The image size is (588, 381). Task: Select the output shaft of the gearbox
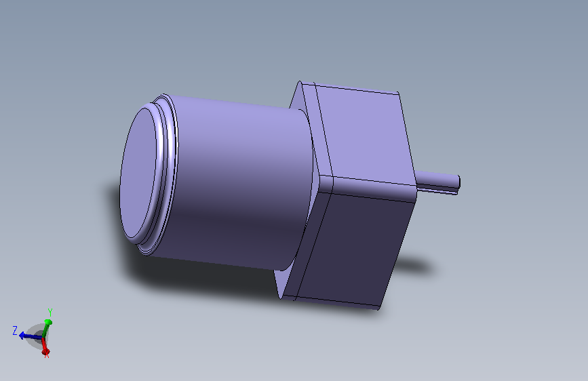[x=437, y=182]
